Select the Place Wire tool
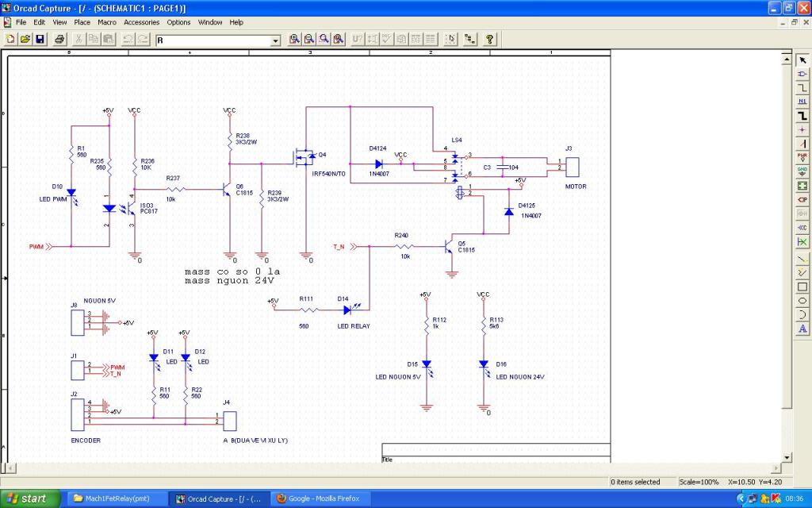The height and width of the screenshot is (508, 812). 802,88
